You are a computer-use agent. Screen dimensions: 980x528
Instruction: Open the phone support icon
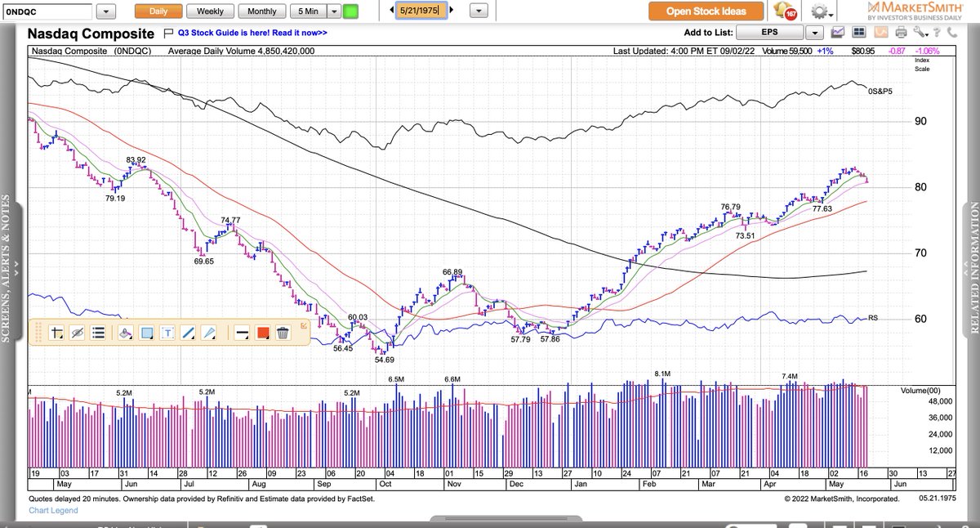[952, 32]
